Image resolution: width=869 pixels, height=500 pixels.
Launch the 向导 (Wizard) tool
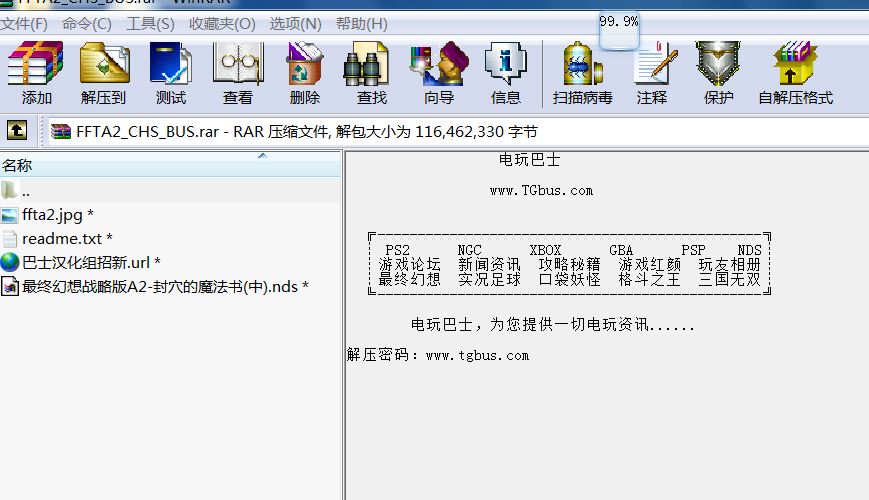[x=439, y=64]
